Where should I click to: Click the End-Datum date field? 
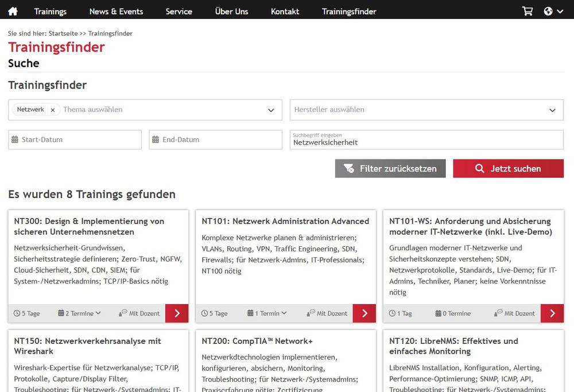tap(215, 139)
